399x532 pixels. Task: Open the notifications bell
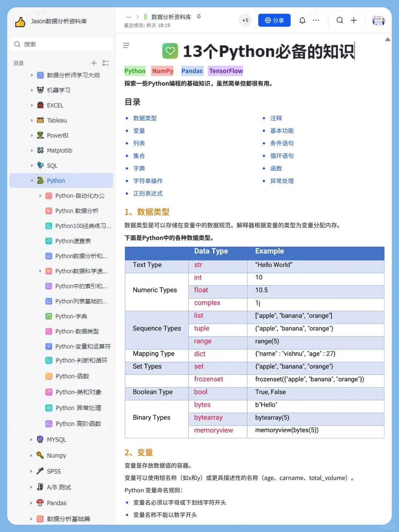302,20
